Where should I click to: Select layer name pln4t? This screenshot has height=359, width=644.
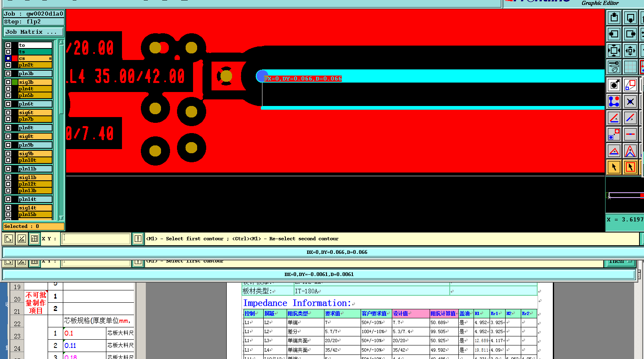[x=35, y=89]
